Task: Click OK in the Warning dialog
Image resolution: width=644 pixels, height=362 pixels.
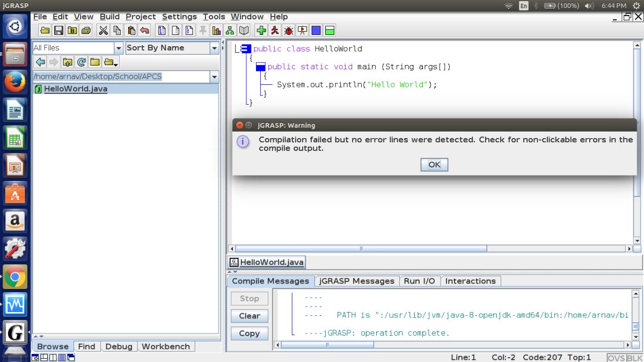Action: coord(434,165)
